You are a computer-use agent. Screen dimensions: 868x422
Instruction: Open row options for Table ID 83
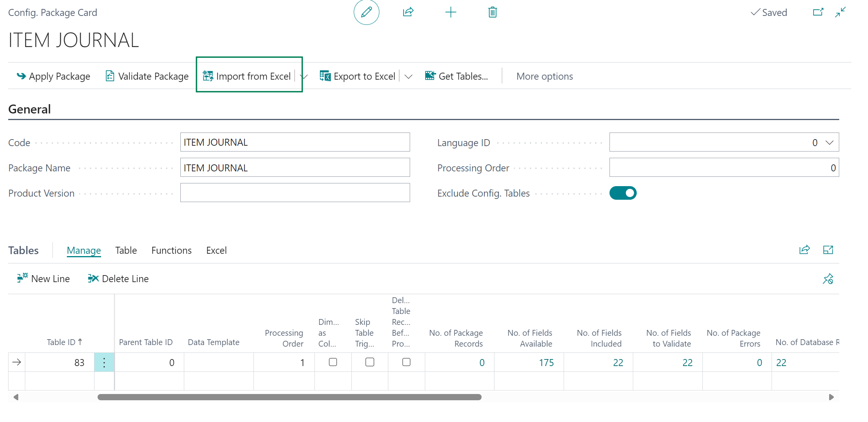(104, 363)
